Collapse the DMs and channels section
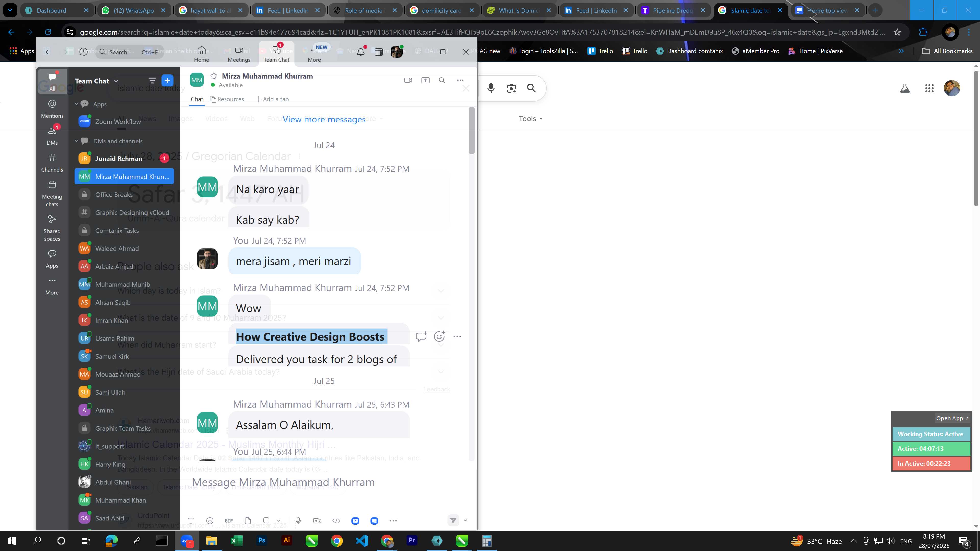 (77, 141)
